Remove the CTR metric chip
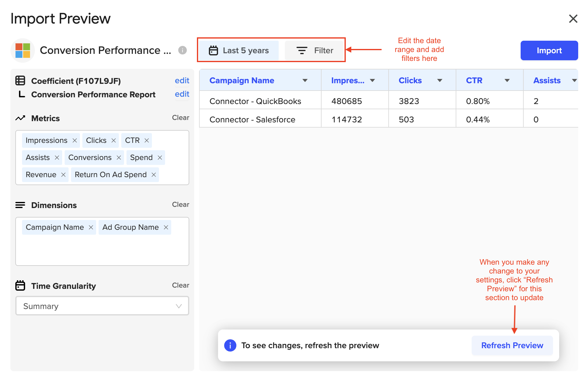The width and height of the screenshot is (588, 380). coord(147,140)
